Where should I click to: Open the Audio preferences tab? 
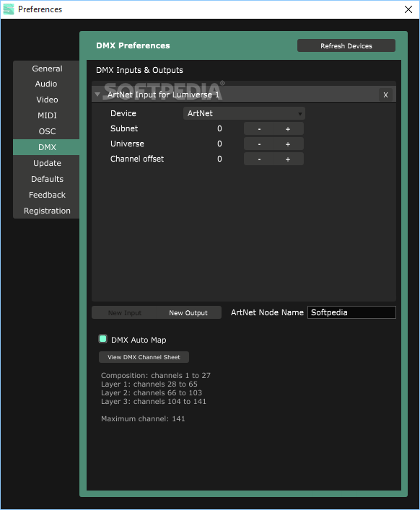[47, 84]
